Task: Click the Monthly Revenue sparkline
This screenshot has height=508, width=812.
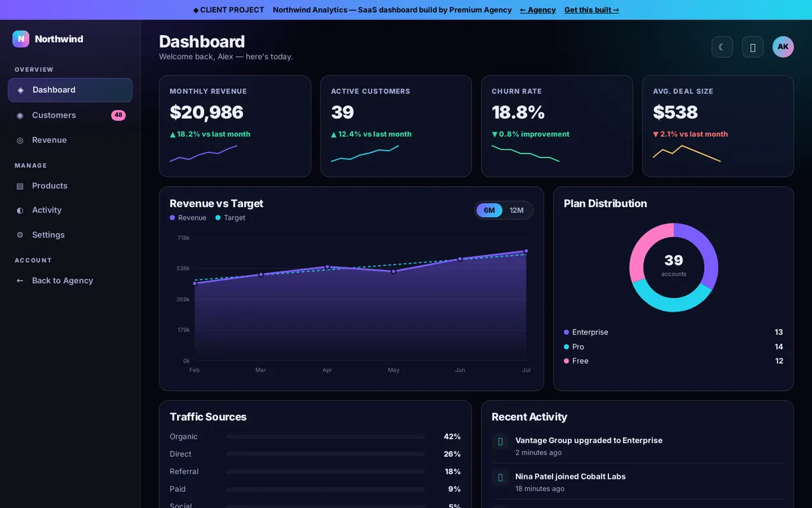Action: point(204,154)
